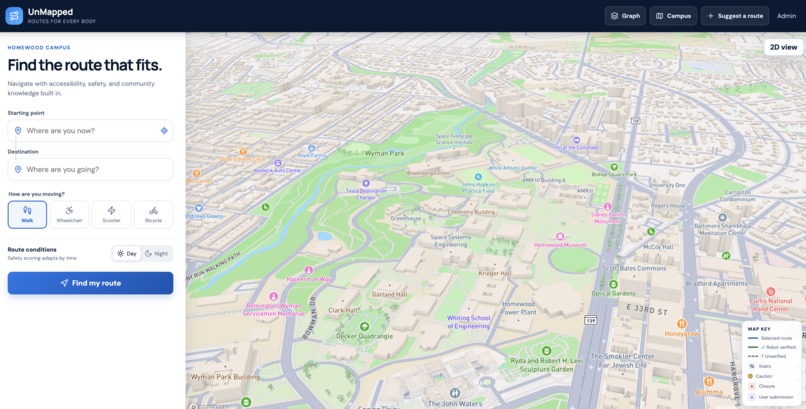806x409 pixels.
Task: Click Selected route entry in map key
Action: 771,338
